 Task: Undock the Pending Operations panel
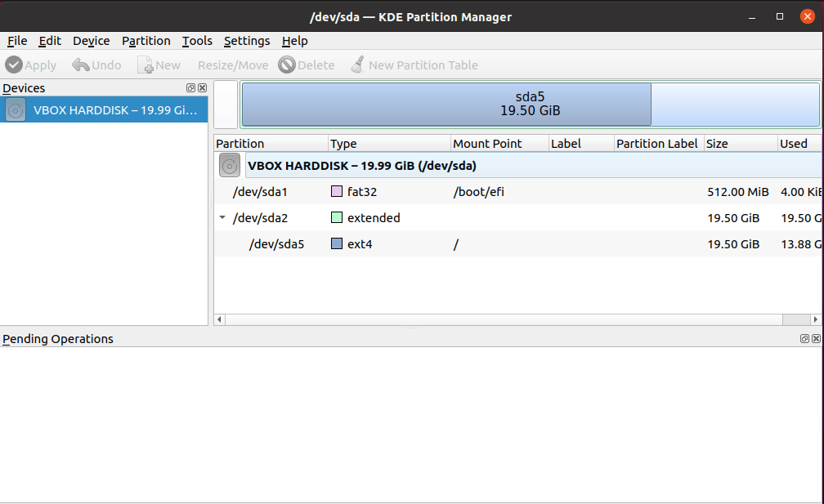click(x=804, y=338)
